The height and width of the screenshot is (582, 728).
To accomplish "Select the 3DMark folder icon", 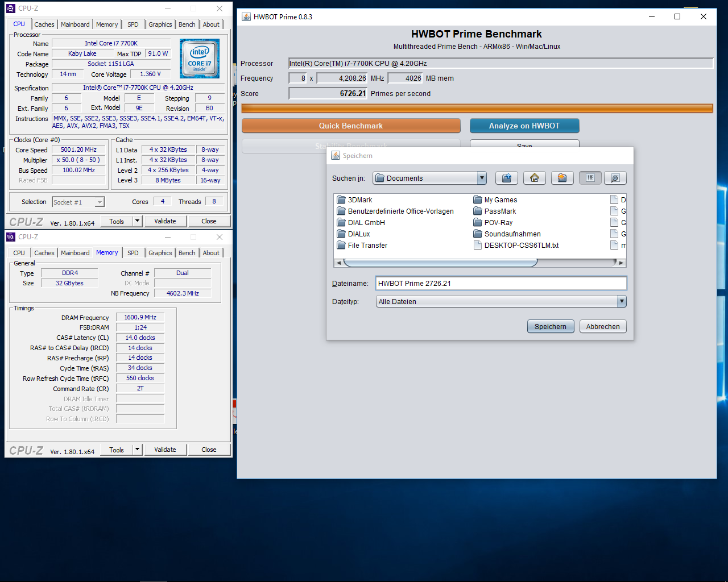I will click(341, 199).
